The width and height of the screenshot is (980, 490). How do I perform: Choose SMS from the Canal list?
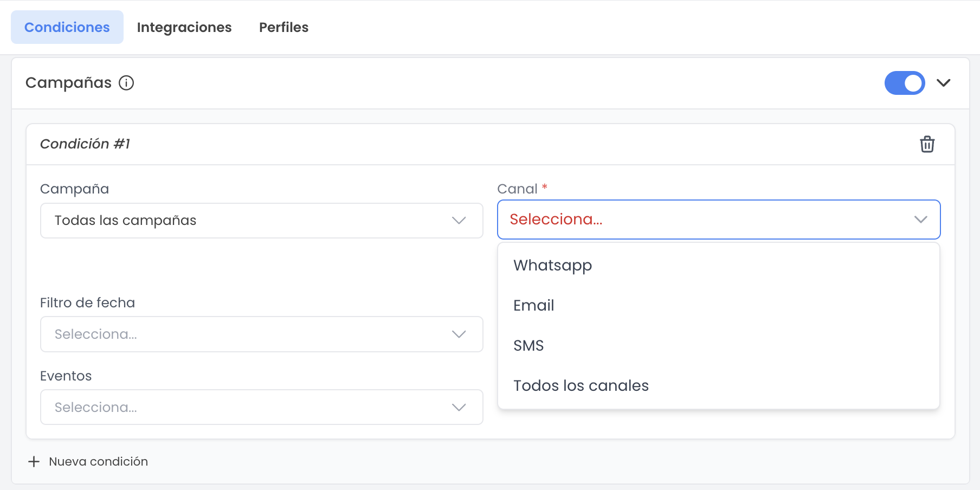(529, 345)
